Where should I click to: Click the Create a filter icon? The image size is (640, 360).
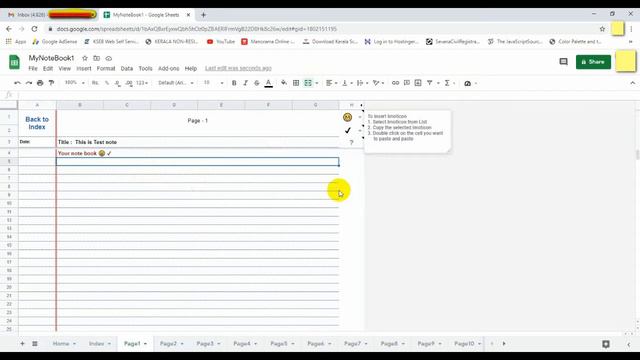point(429,83)
